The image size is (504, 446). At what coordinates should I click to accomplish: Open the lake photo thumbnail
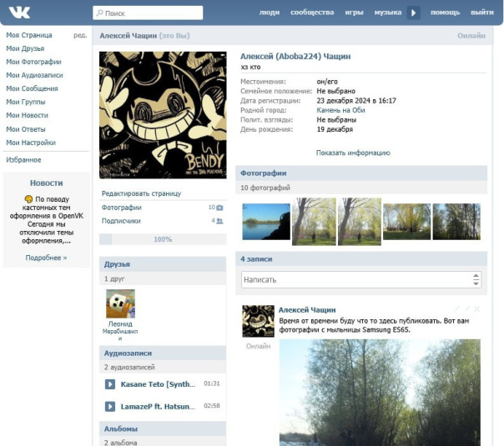pyautogui.click(x=266, y=222)
